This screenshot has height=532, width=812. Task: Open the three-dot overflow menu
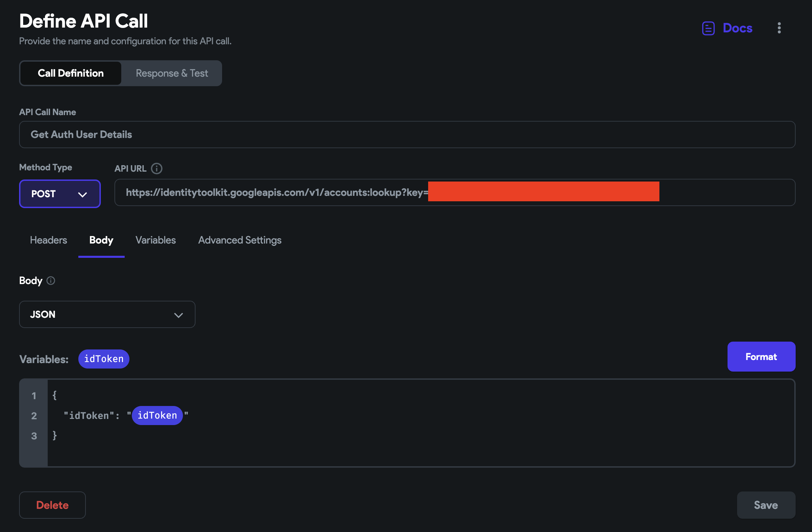pyautogui.click(x=779, y=28)
